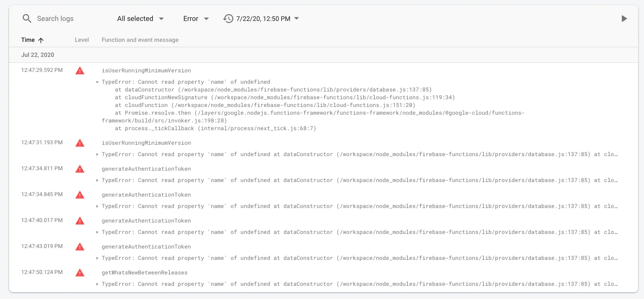Image resolution: width=644 pixels, height=299 pixels.
Task: Sort by the Time column header
Action: point(28,40)
